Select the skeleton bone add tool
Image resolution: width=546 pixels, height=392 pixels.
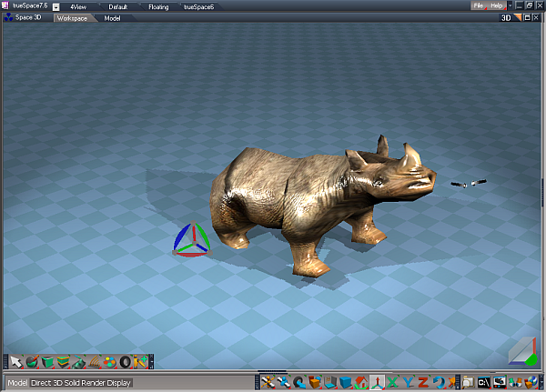point(140,362)
